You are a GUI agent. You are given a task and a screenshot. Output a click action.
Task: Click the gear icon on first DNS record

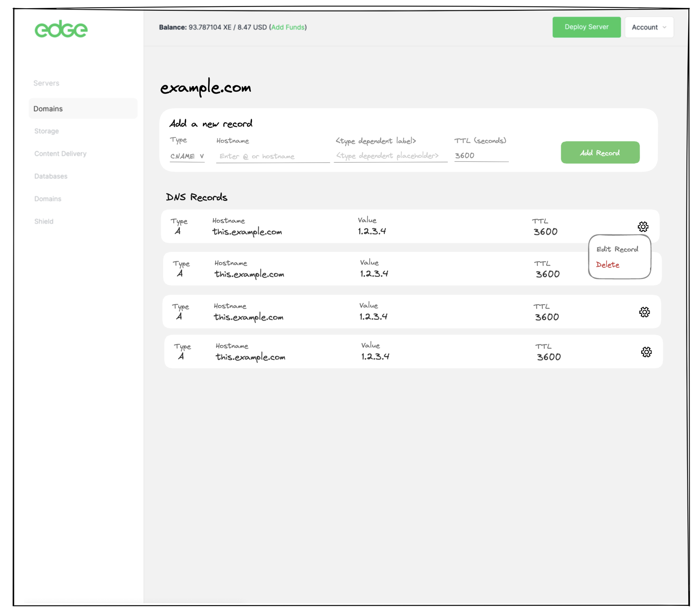tap(643, 227)
